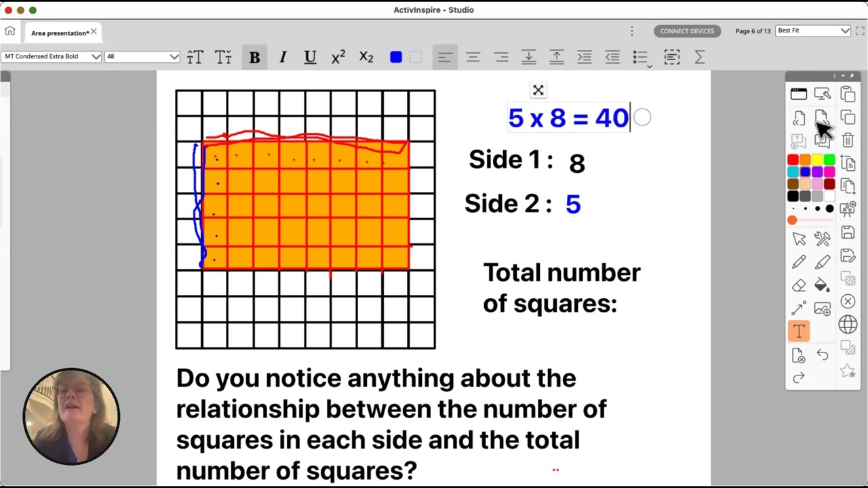This screenshot has height=488, width=868.
Task: Click the Redo arrow in the toolbox
Action: pyautogui.click(x=798, y=378)
